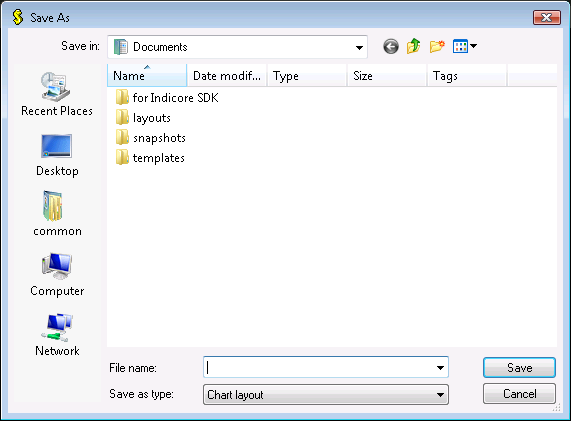Open Network location in sidebar
Viewport: 571px width, 421px height.
pyautogui.click(x=57, y=335)
